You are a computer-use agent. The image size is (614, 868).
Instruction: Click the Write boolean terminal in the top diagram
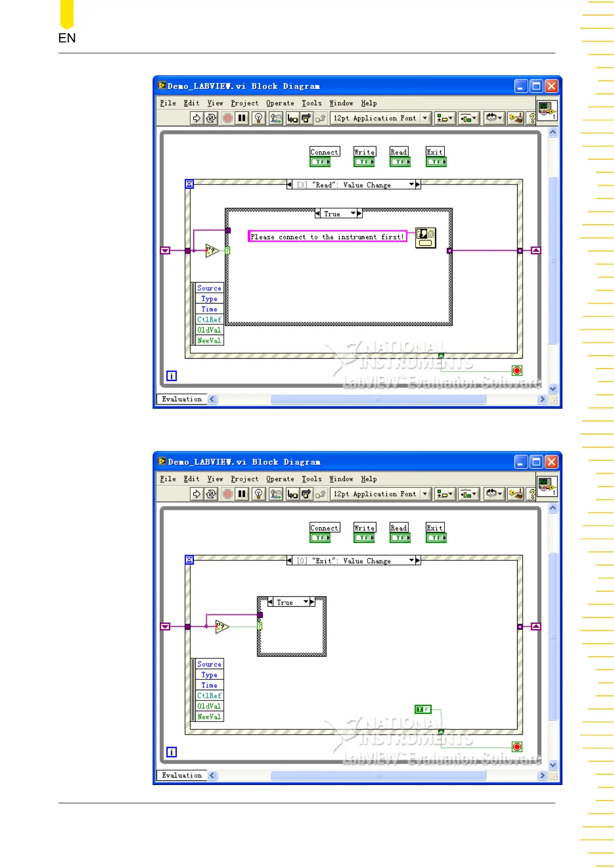tap(364, 162)
